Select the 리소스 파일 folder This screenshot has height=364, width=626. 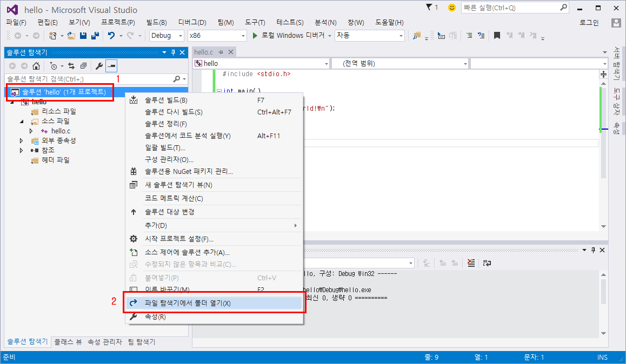click(x=59, y=112)
